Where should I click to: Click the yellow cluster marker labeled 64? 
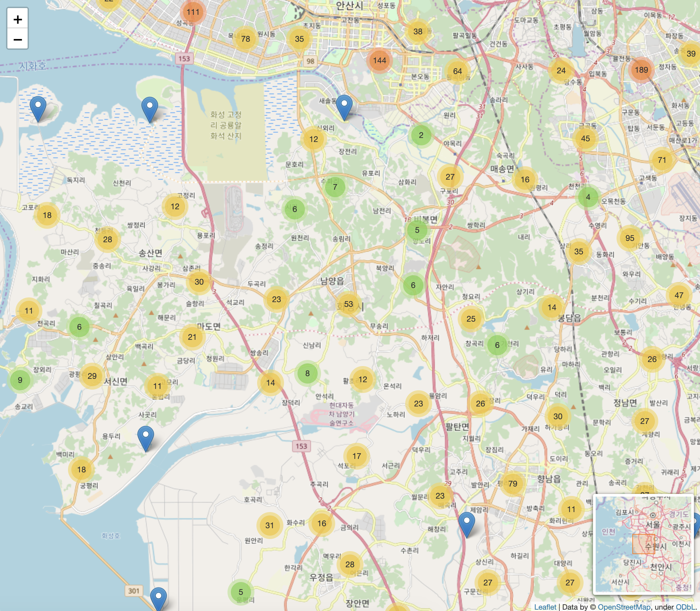point(457,71)
